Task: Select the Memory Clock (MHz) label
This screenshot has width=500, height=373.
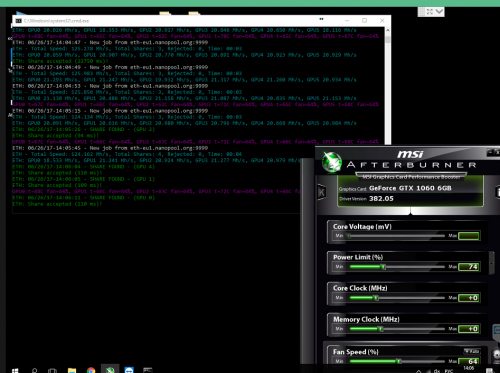Action: pyautogui.click(x=366, y=319)
